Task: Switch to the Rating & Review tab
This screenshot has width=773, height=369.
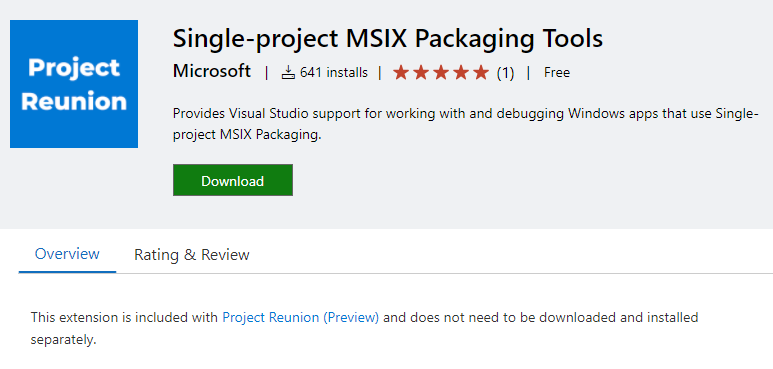Action: pos(192,255)
